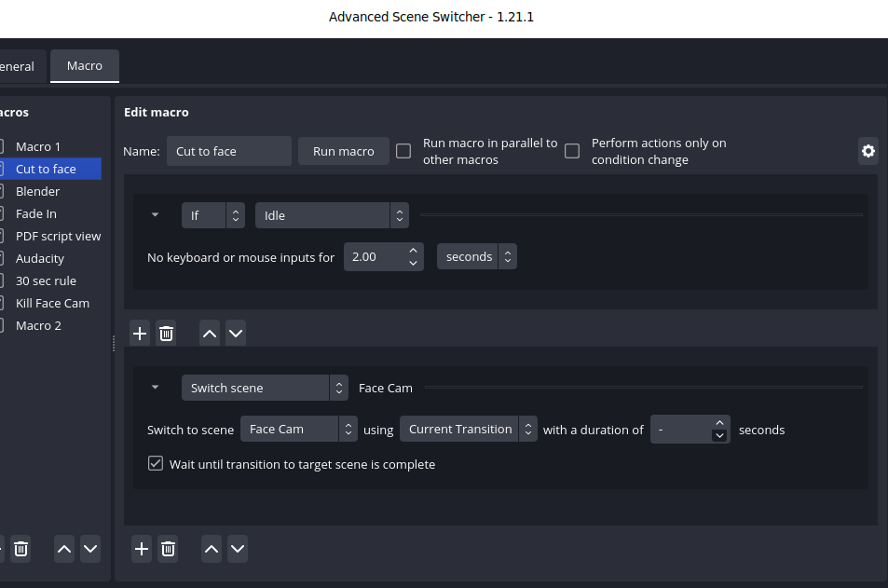Screen dimensions: 888x588
Task: Delete the condition using its trash icon
Action: click(x=165, y=333)
